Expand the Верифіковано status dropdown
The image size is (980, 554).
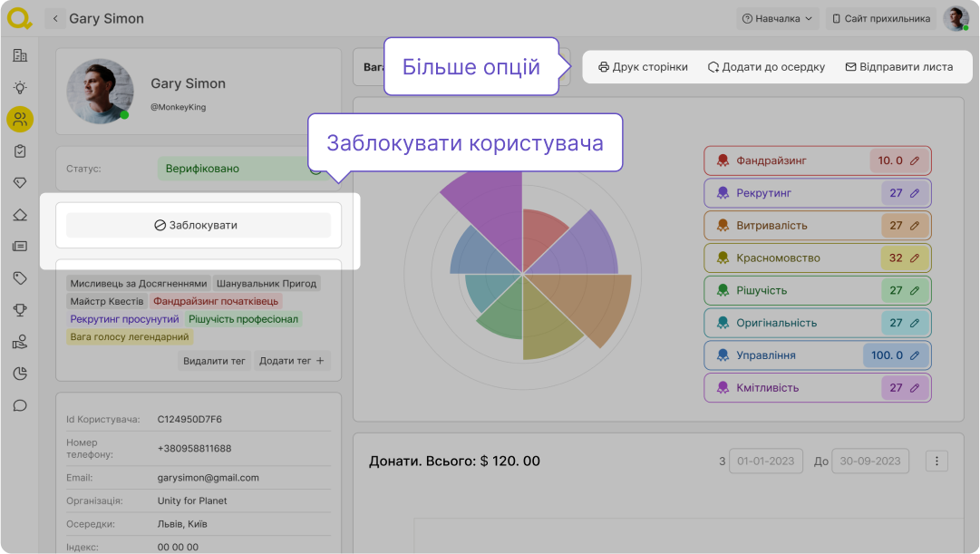(316, 169)
